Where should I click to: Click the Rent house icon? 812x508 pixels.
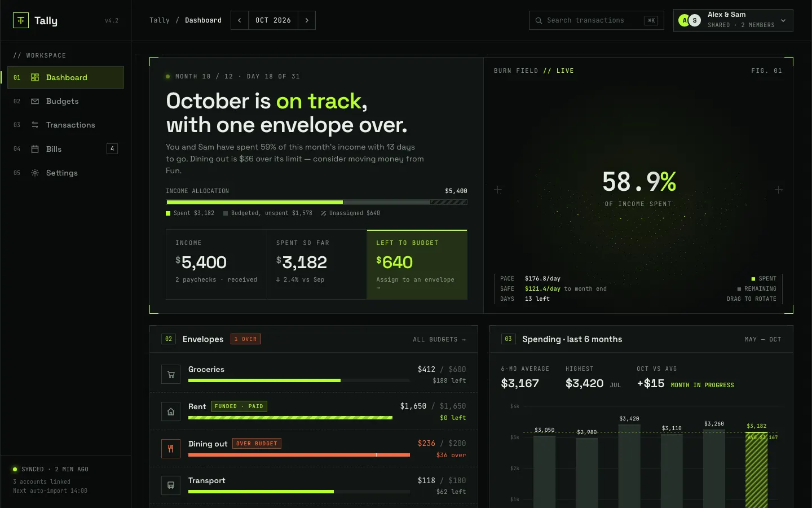171,411
